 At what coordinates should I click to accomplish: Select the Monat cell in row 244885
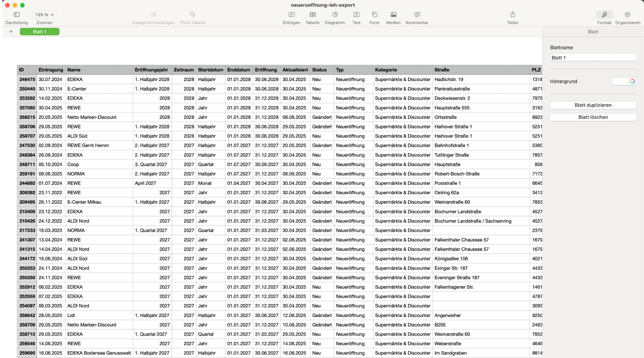click(x=211, y=183)
